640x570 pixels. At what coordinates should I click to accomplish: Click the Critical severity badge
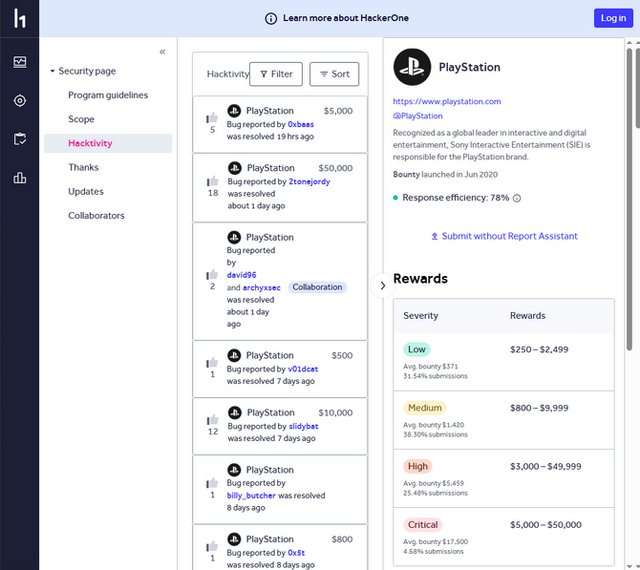coord(423,525)
